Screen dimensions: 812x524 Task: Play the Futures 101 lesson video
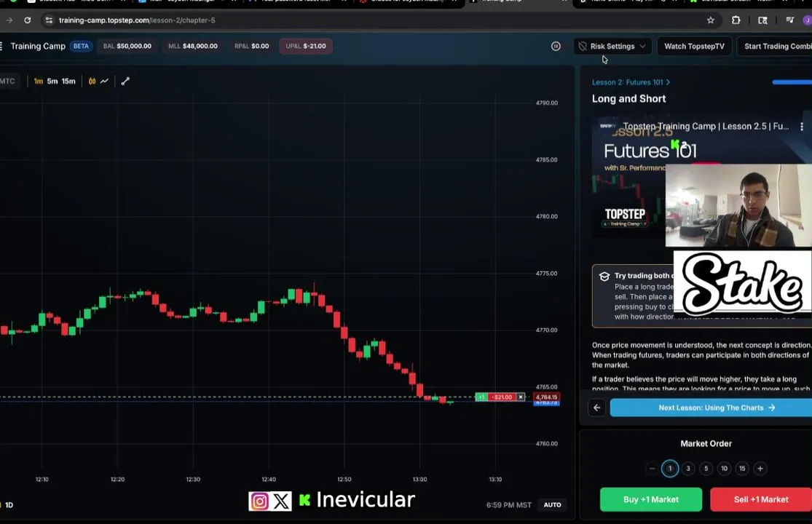click(702, 176)
